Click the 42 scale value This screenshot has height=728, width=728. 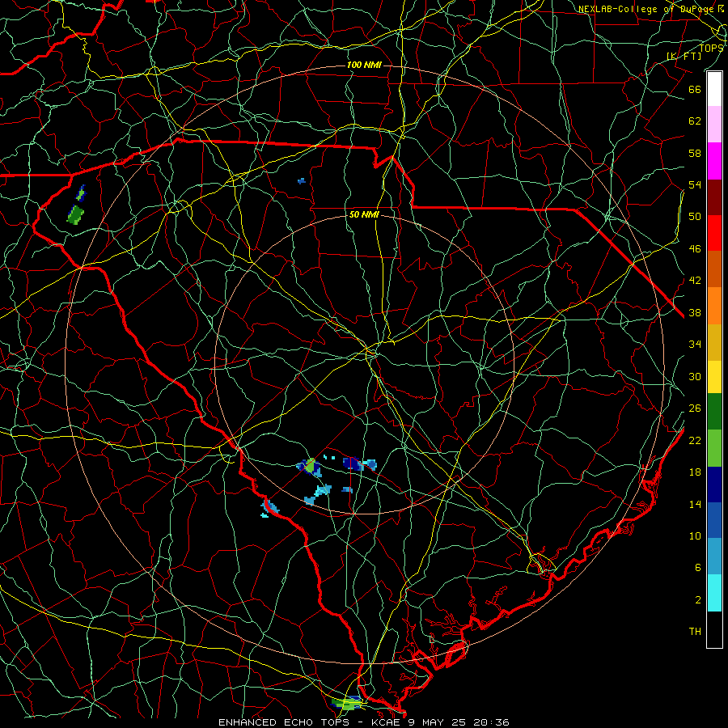695,281
